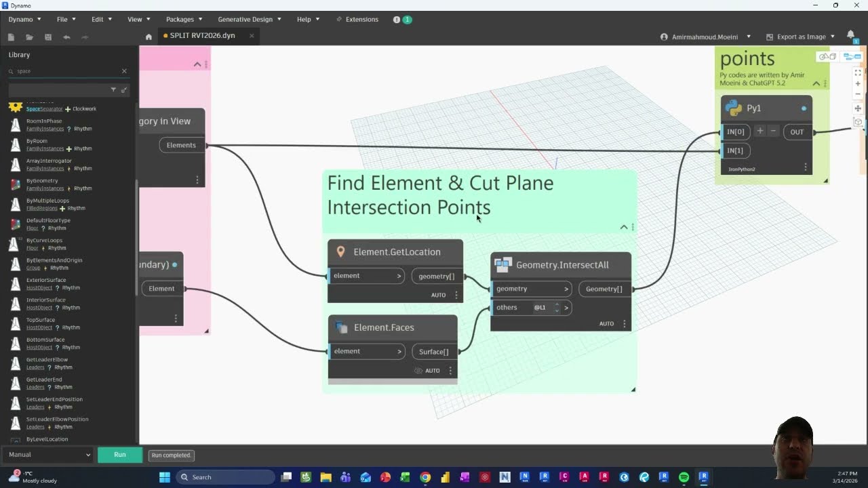
Task: Open the File menu
Action: point(66,19)
